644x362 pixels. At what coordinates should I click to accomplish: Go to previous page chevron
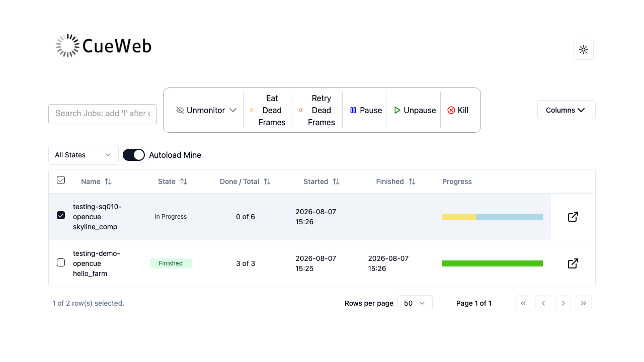(x=543, y=303)
